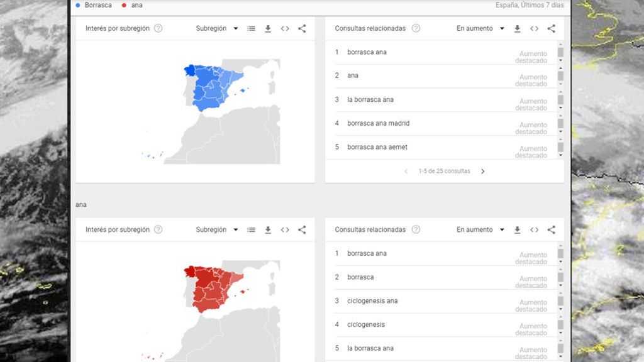The image size is (644, 362).
Task: Download Borrasca related queries data
Action: 517,29
